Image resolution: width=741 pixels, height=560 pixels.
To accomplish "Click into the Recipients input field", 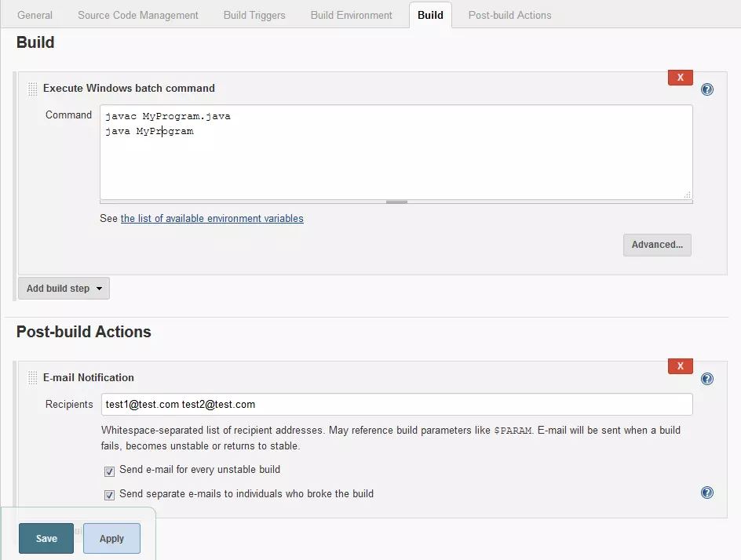I will [x=396, y=405].
